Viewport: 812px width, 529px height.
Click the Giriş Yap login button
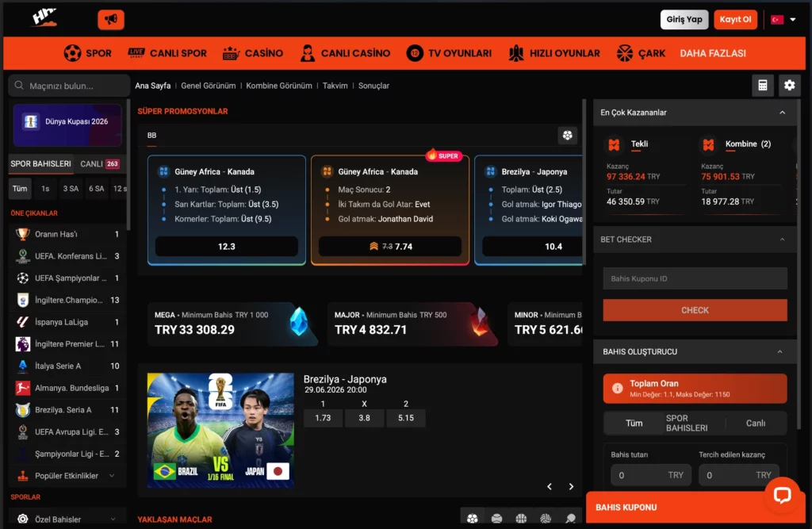pyautogui.click(x=684, y=20)
